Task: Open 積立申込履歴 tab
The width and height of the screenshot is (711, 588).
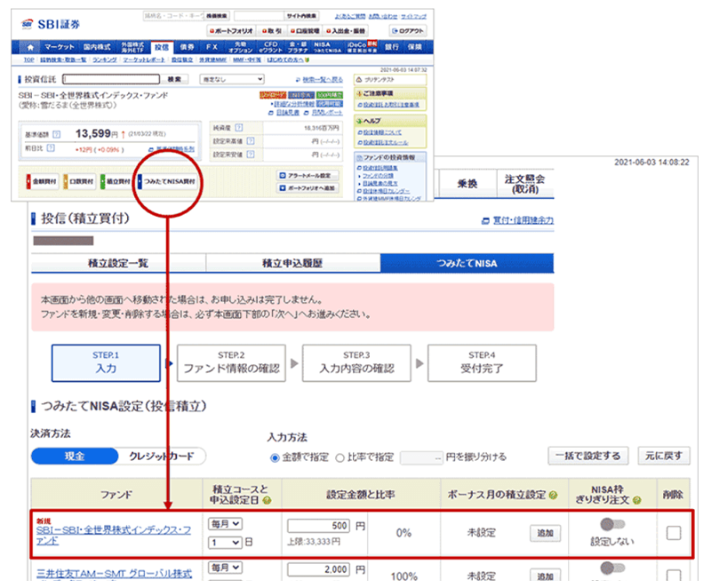Action: [292, 263]
